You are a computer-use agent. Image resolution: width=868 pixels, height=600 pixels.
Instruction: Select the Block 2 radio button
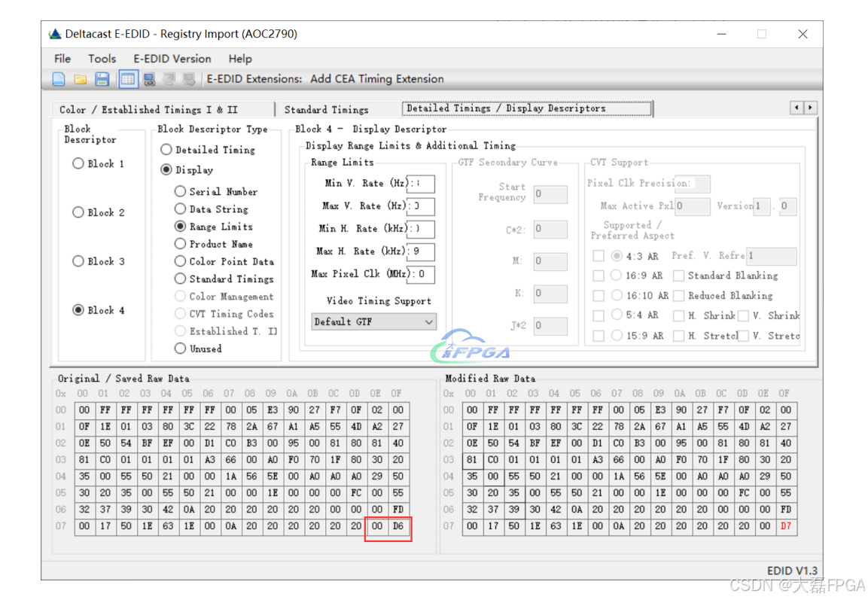click(78, 212)
